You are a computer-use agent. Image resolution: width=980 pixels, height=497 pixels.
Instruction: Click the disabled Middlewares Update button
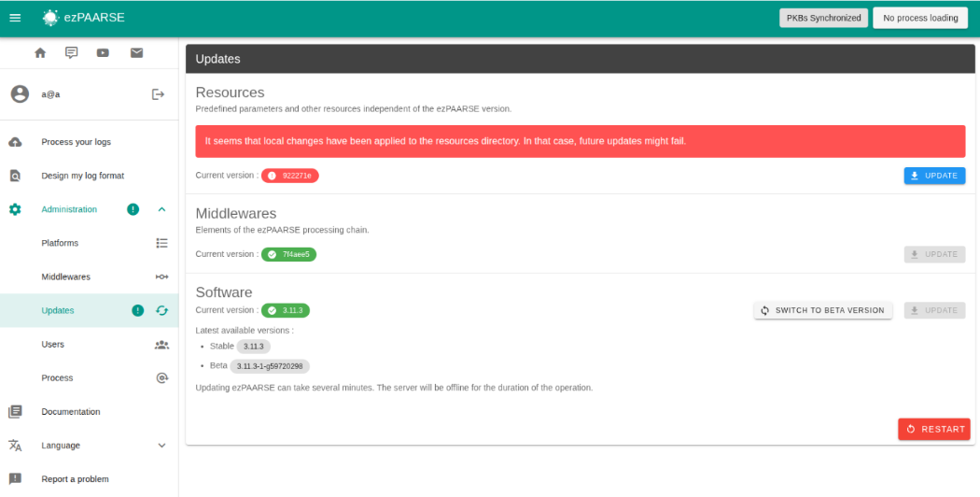pos(934,255)
